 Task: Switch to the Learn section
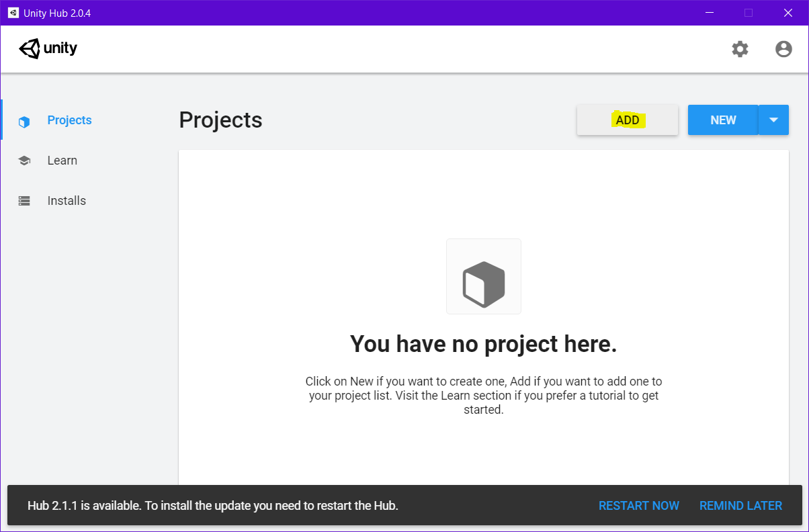coord(62,160)
